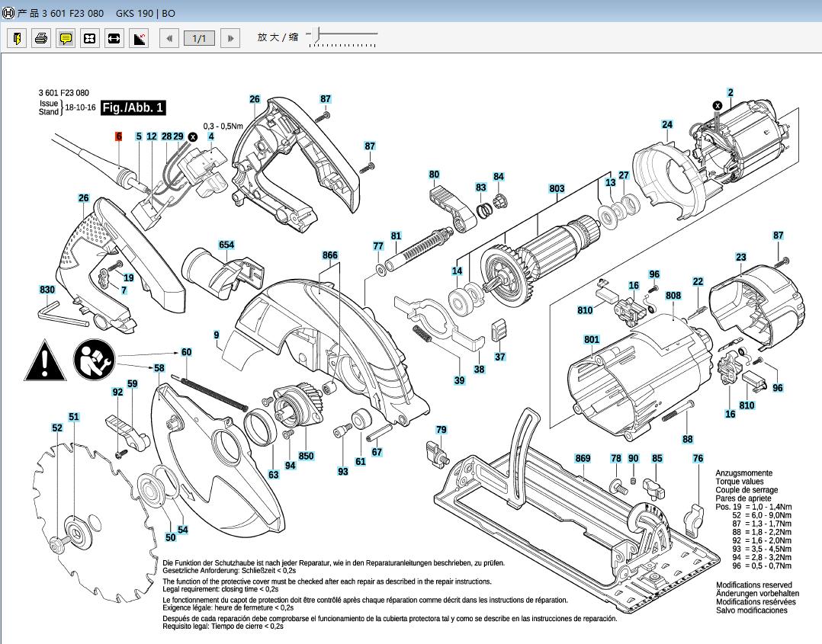Select part number 801 motor housing label
Image resolution: width=822 pixels, height=644 pixels.
592,340
